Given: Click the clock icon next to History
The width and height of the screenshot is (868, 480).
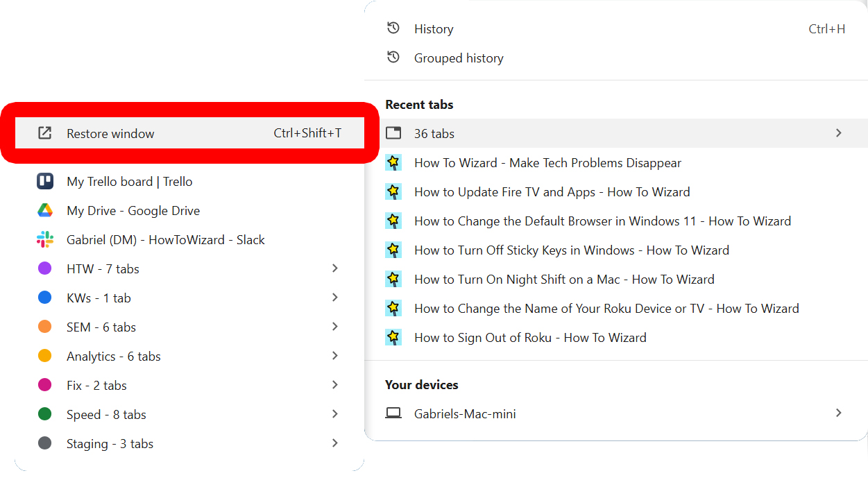Looking at the screenshot, I should (x=393, y=28).
